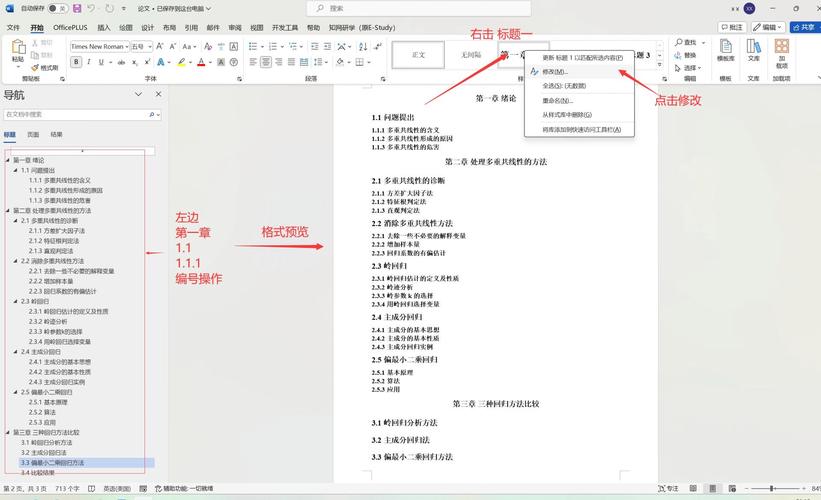Screen dimensions: 821x500
Task: Click the 替换 Replace button
Action: tap(685, 55)
